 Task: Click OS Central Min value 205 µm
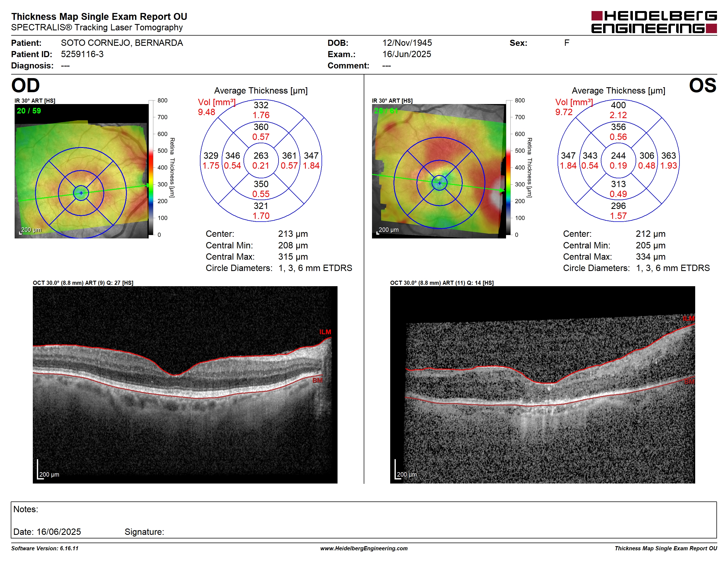[650, 245]
